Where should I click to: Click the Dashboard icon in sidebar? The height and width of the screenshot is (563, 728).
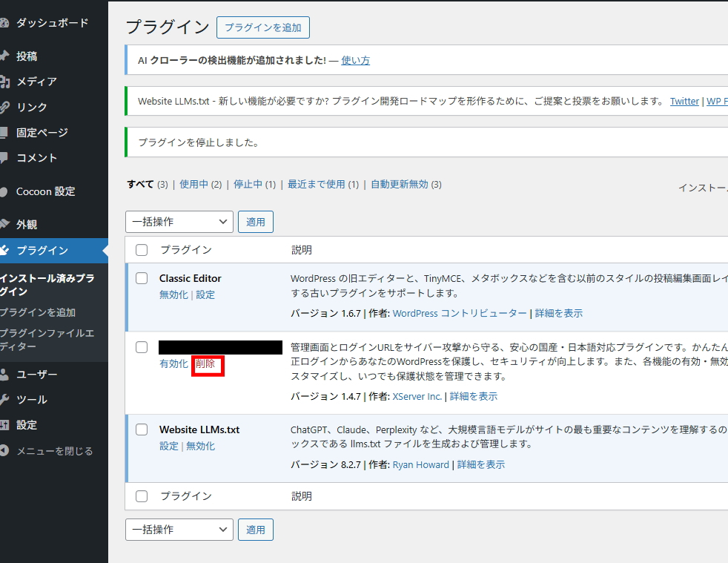tap(4, 23)
